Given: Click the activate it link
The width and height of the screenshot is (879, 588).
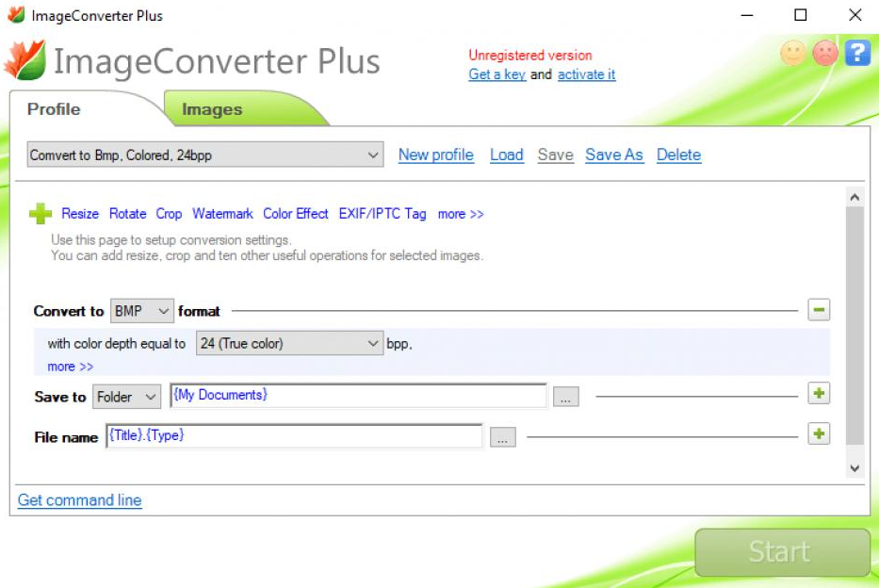Looking at the screenshot, I should coord(586,74).
